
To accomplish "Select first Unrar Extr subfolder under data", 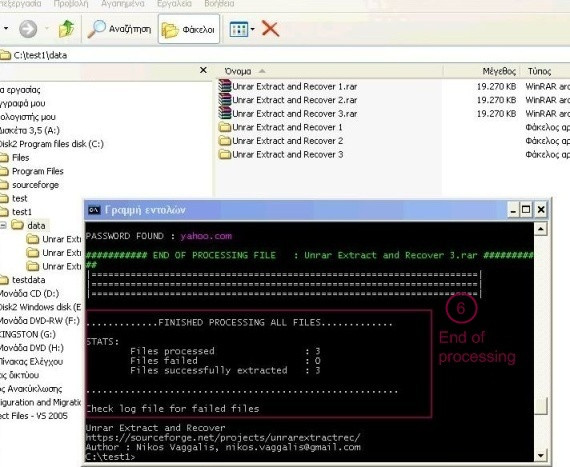I will coord(54,239).
